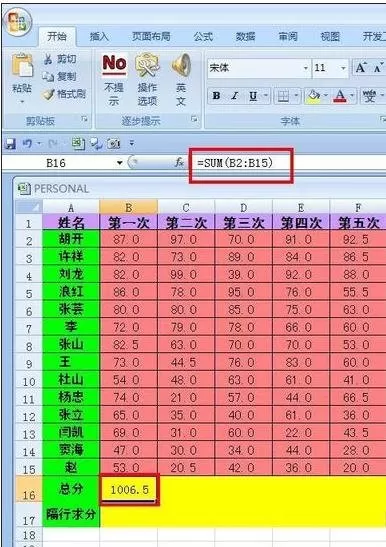Image resolution: width=386 pixels, height=547 pixels.
Task: Save the workbook from quick access toolbar
Action: click(11, 143)
